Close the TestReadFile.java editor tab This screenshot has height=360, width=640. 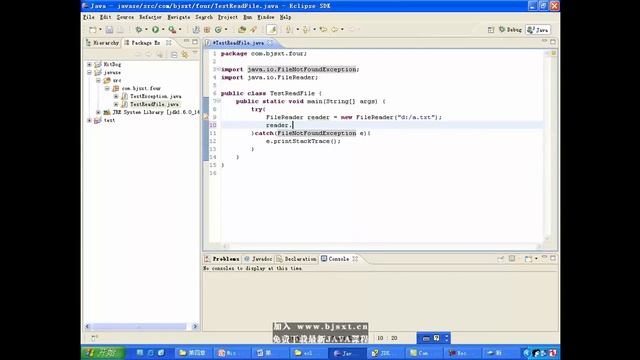click(x=270, y=42)
